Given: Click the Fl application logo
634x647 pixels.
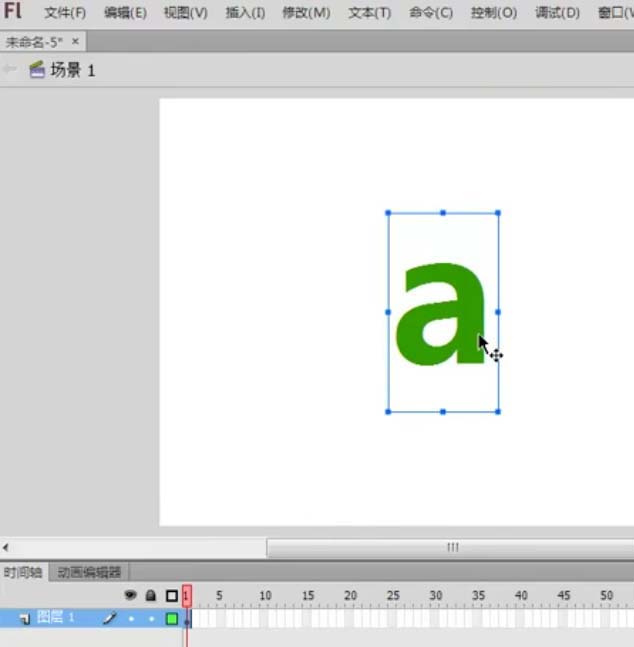Looking at the screenshot, I should tap(12, 12).
